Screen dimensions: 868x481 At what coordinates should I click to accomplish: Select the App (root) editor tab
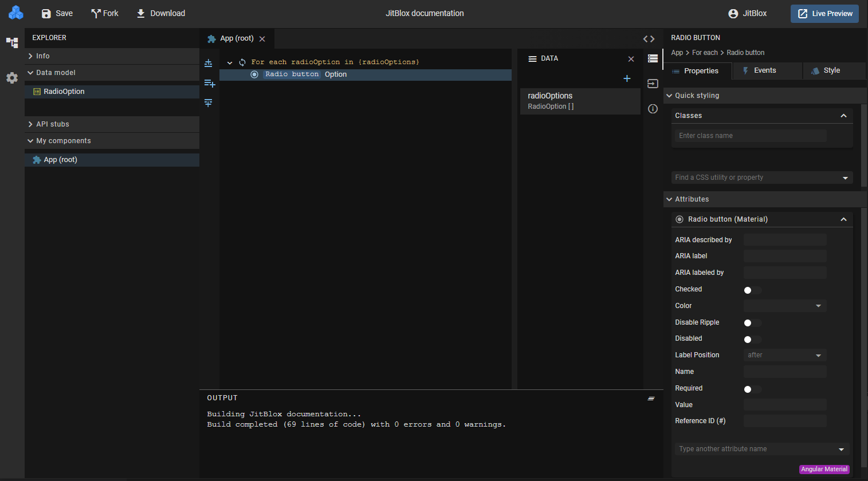[237, 38]
